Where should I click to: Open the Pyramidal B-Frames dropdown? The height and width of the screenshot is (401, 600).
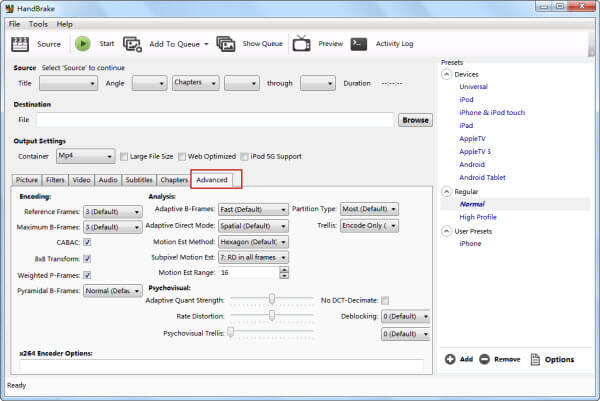coord(112,291)
